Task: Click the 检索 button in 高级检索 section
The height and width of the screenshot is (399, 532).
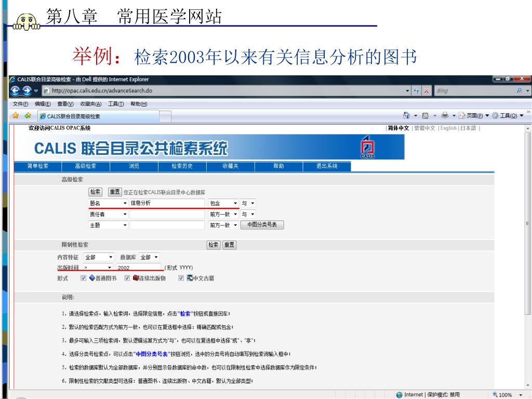Action: pyautogui.click(x=96, y=192)
